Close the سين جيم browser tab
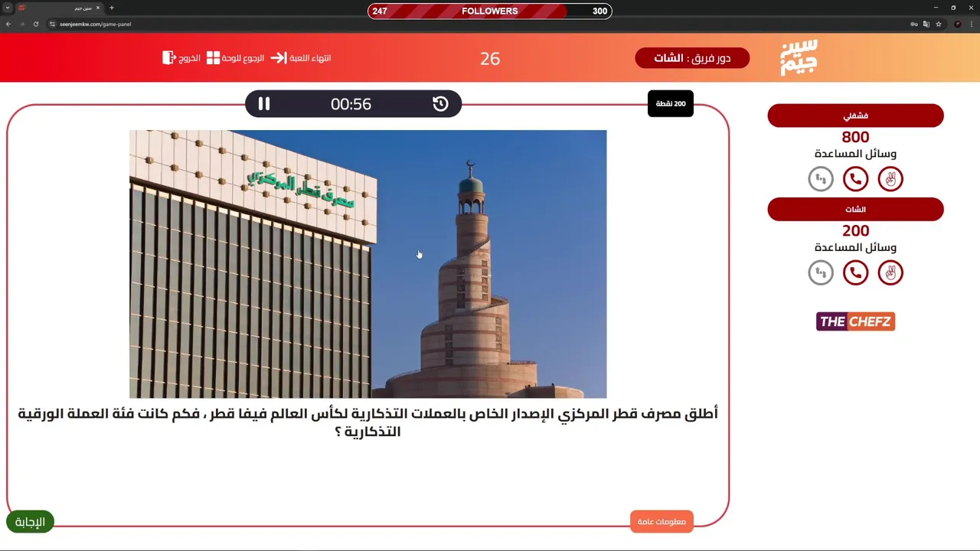Screen dimensions: 980x551 [98, 8]
